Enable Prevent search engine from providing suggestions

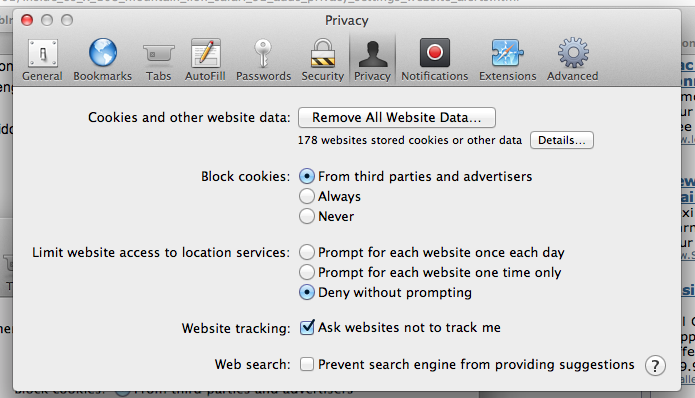[x=307, y=364]
